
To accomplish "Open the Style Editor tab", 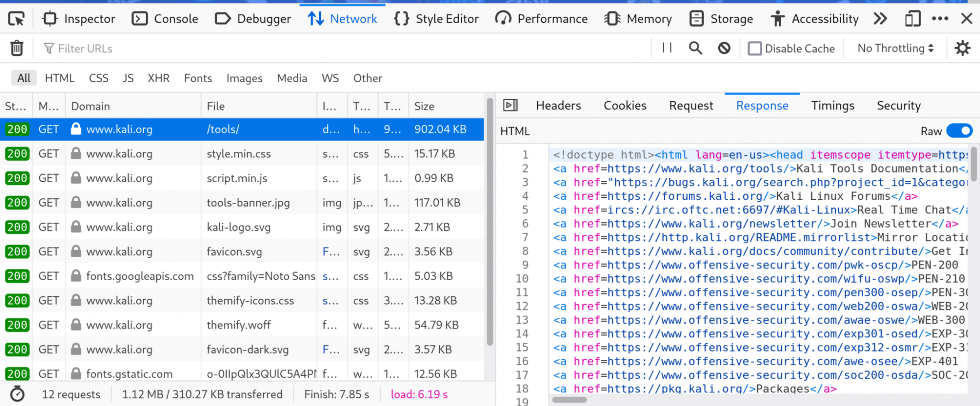I will pos(436,19).
